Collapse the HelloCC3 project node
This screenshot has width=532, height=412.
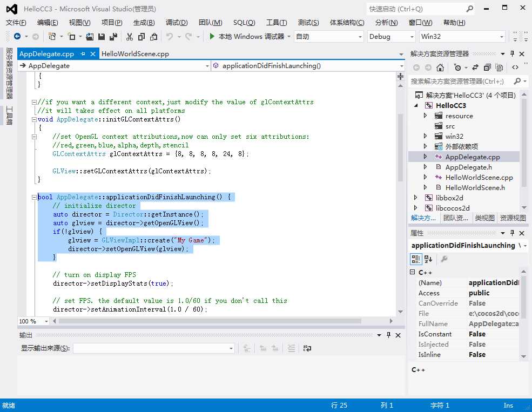(416, 106)
